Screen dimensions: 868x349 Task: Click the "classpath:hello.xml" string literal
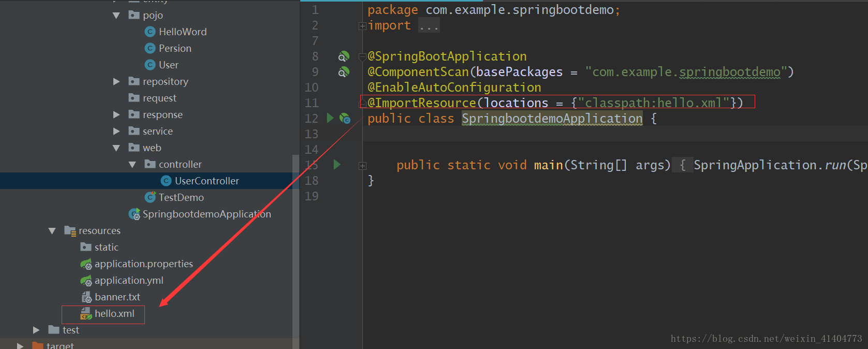point(654,103)
